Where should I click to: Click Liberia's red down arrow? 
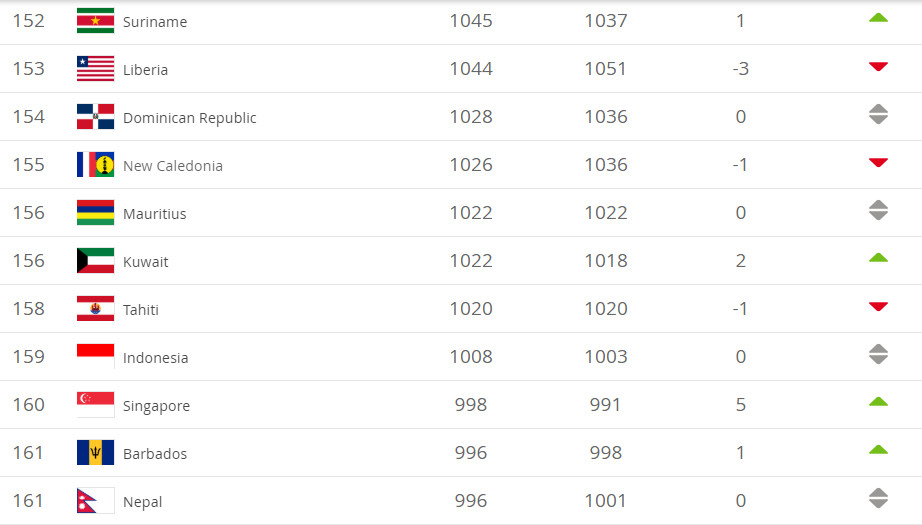(x=878, y=67)
